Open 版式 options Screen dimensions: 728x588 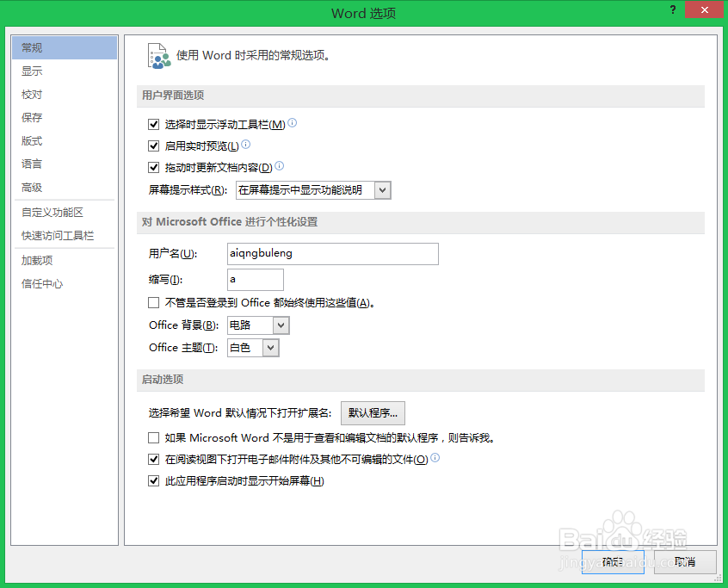(65, 140)
